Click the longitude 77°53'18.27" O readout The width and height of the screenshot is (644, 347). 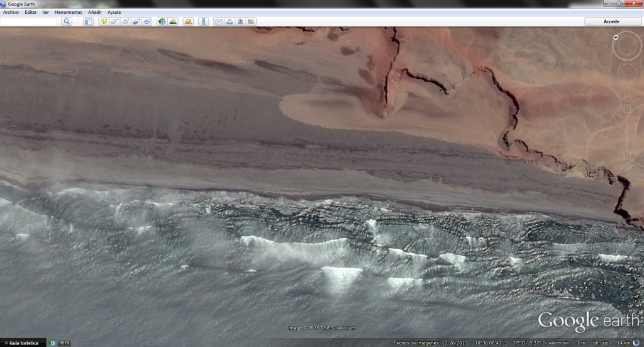tap(530, 343)
